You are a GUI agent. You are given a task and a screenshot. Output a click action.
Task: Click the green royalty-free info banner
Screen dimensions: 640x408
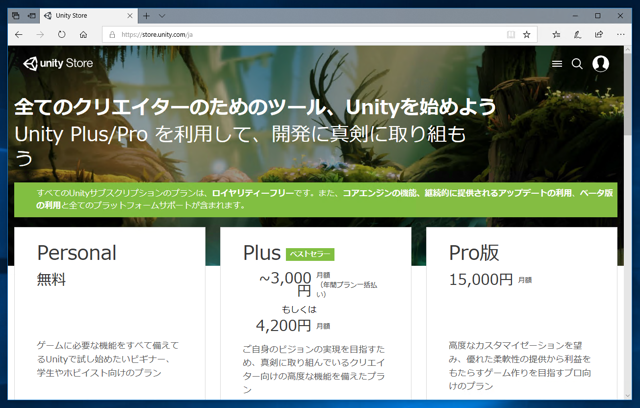click(x=316, y=200)
